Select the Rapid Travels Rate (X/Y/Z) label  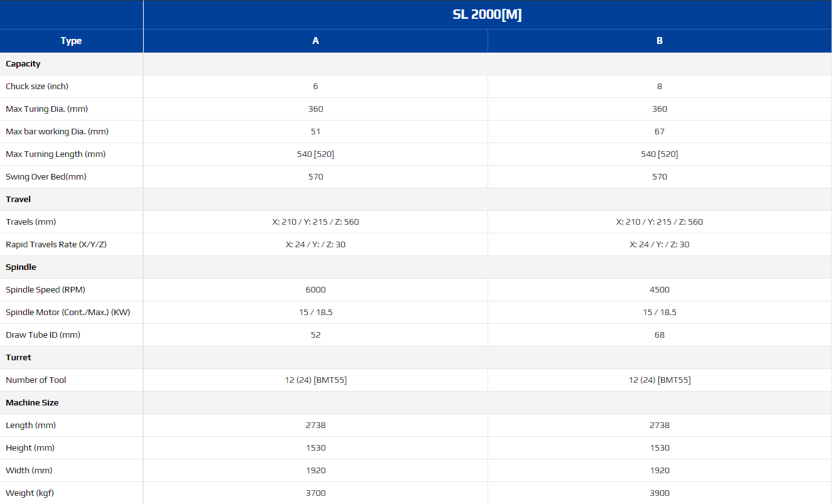click(x=56, y=245)
